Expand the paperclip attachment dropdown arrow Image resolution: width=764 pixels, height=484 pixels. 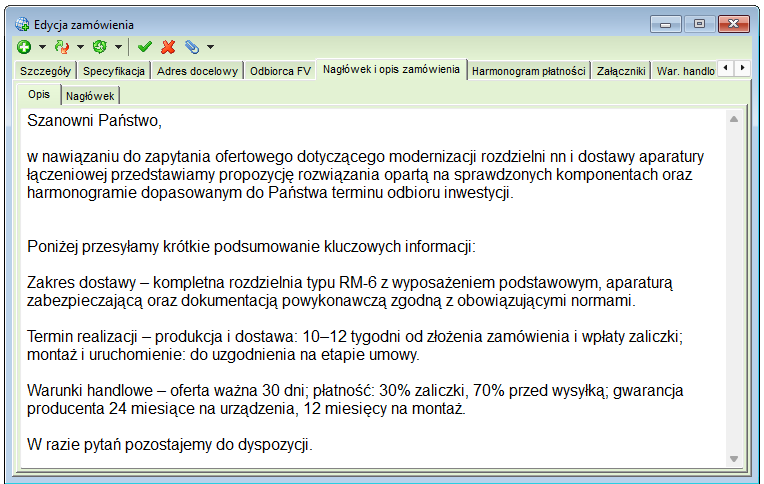pyautogui.click(x=210, y=47)
